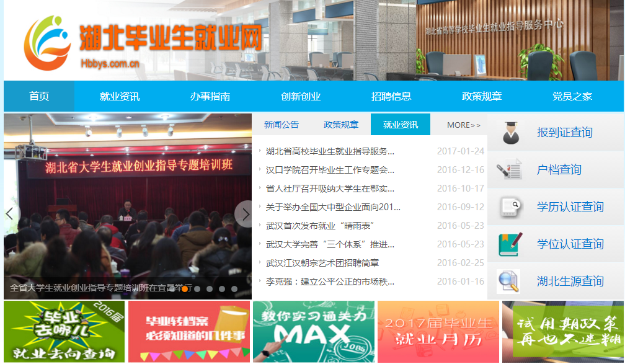
Task: Click the graduate icon beside 报到证查询
Action: (511, 133)
